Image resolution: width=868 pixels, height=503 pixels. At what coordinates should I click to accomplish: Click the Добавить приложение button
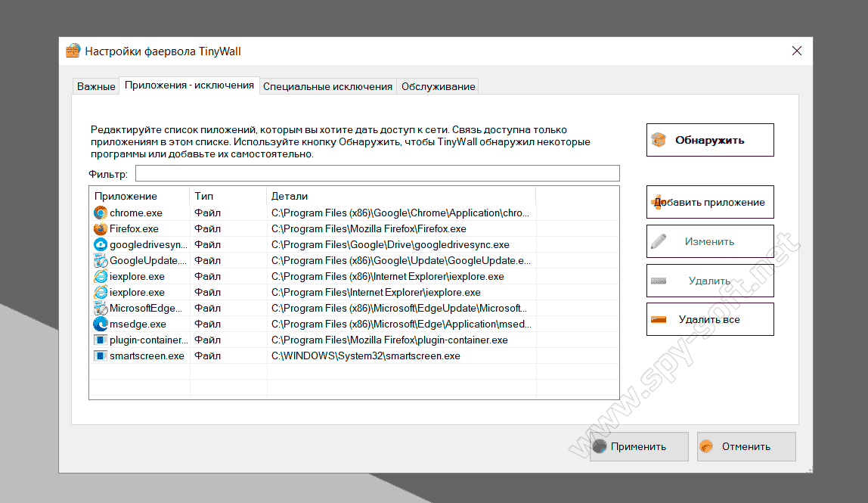pyautogui.click(x=710, y=202)
